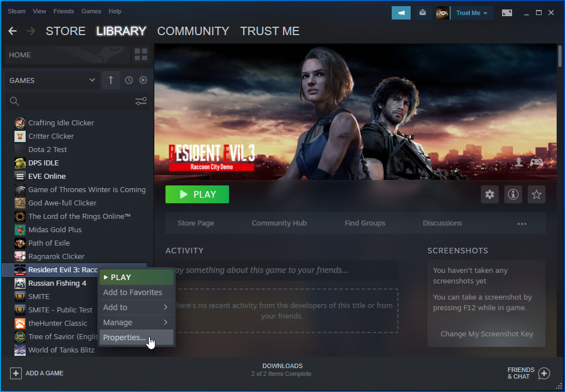Image resolution: width=565 pixels, height=392 pixels.
Task: Select Path of Exile game icon
Action: pos(20,243)
